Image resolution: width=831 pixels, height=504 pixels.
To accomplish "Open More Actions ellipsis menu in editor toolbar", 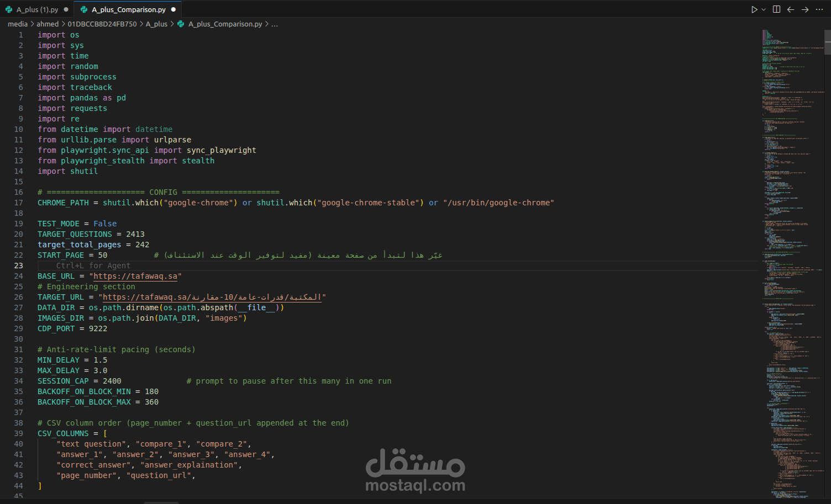I will coord(819,9).
